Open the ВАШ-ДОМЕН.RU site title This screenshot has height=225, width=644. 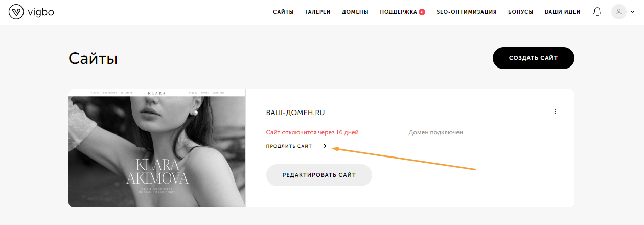296,112
